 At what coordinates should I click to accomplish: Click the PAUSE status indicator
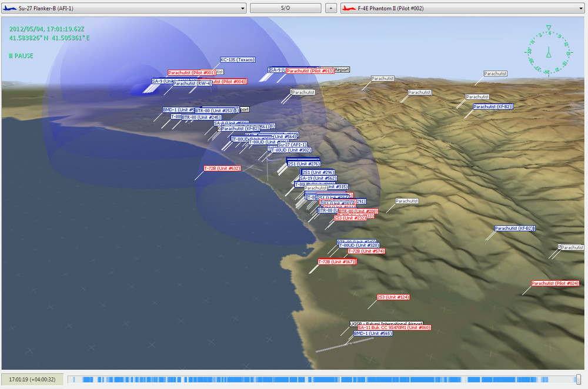pyautogui.click(x=21, y=56)
